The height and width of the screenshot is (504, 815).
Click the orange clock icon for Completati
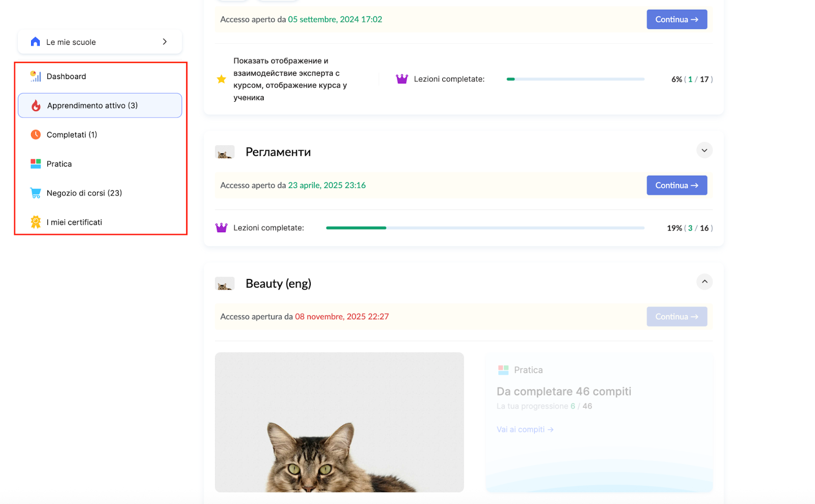pyautogui.click(x=36, y=134)
